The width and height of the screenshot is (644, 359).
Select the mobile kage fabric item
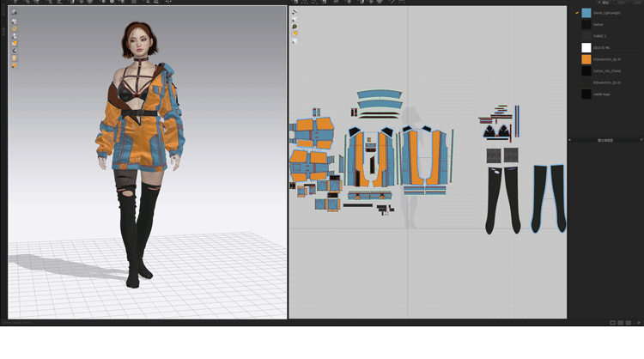point(602,94)
